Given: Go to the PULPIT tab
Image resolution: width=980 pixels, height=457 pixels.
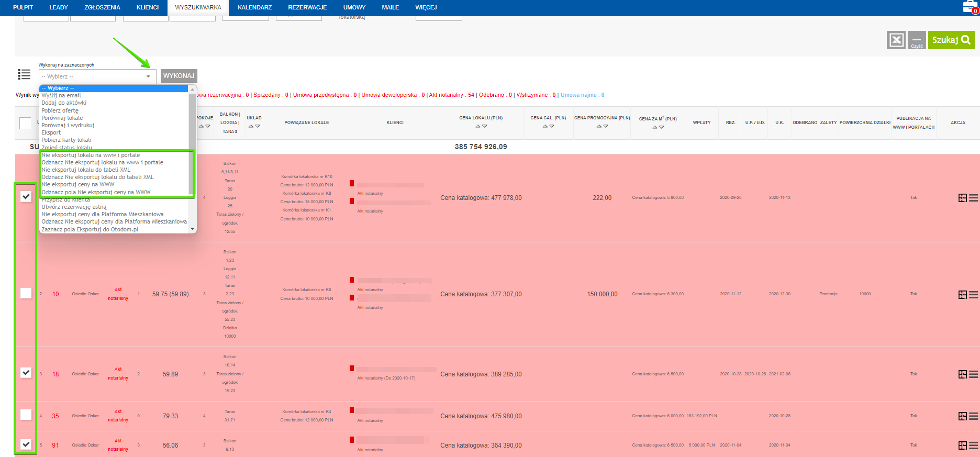Looking at the screenshot, I should pyautogui.click(x=23, y=7).
